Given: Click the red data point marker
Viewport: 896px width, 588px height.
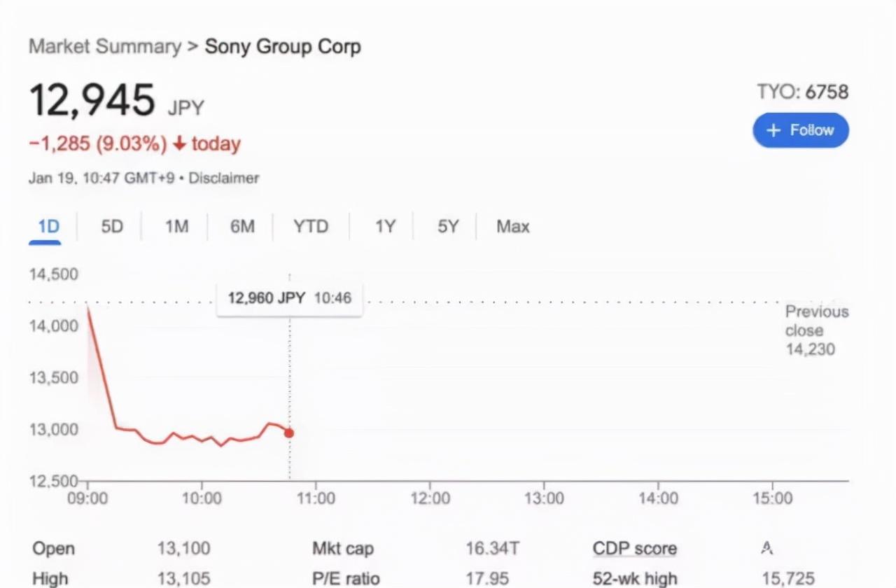Looking at the screenshot, I should (x=289, y=433).
